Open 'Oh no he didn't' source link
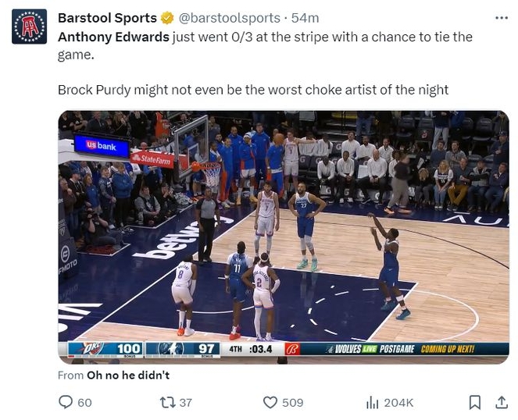This screenshot has width=518, height=420. pos(128,375)
